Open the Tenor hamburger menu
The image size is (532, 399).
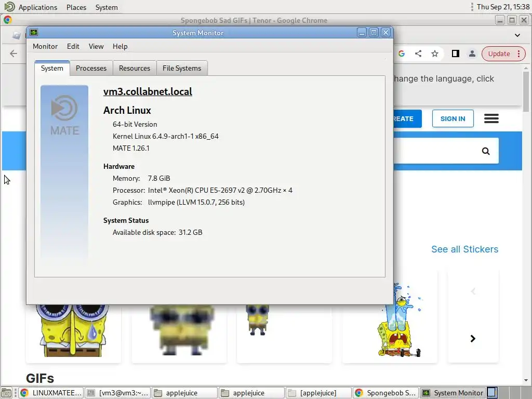[491, 118]
